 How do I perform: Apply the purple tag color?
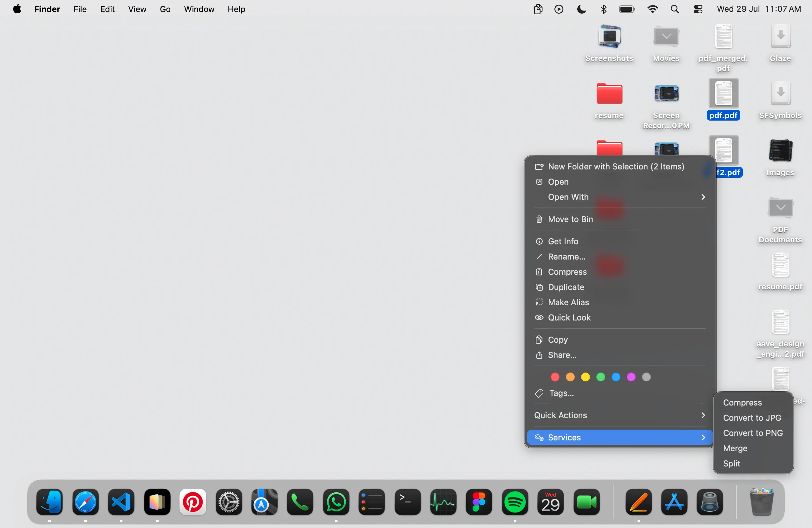(x=631, y=377)
